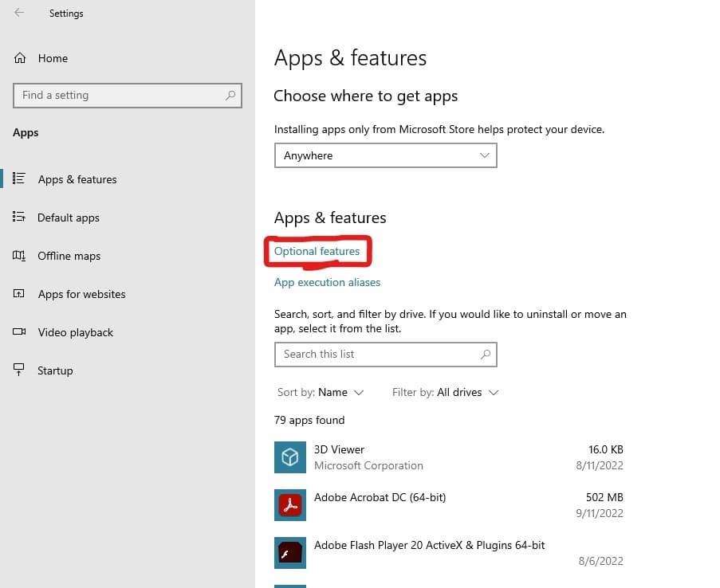This screenshot has width=720, height=588.
Task: Open Optional features
Action: 317,250
